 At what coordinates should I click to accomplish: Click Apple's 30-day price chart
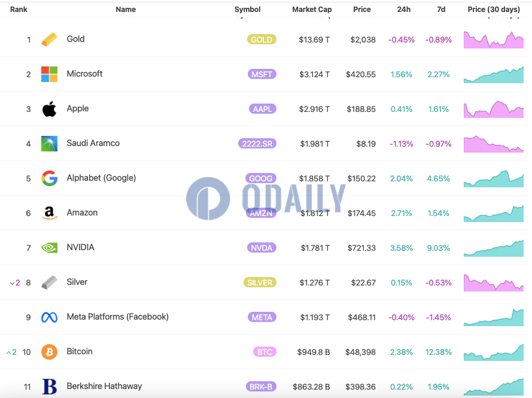[494, 110]
